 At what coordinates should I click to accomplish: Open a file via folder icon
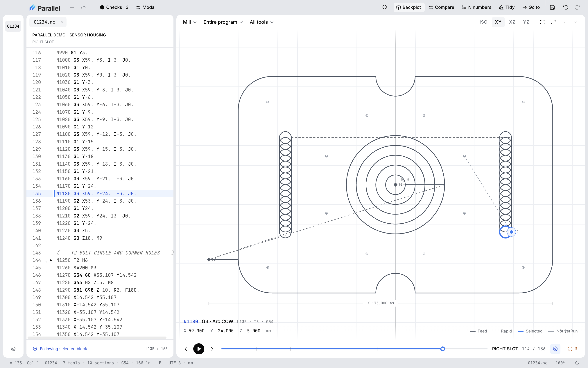(x=83, y=8)
